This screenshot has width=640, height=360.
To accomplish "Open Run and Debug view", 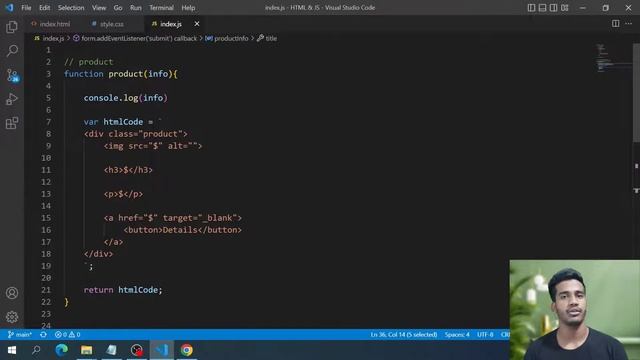I will [x=12, y=99].
